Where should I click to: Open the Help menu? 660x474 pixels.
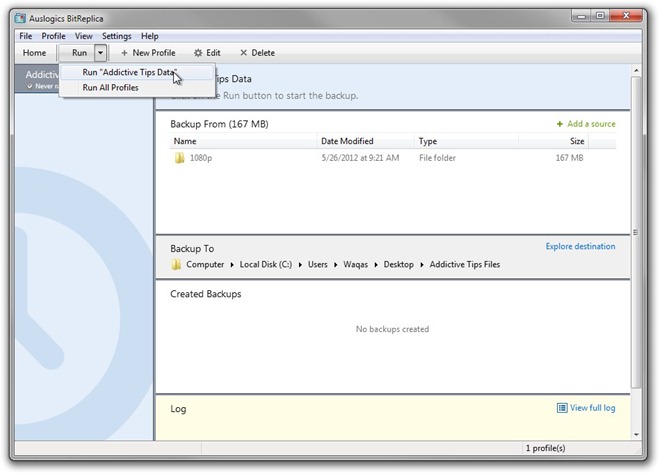(x=149, y=36)
